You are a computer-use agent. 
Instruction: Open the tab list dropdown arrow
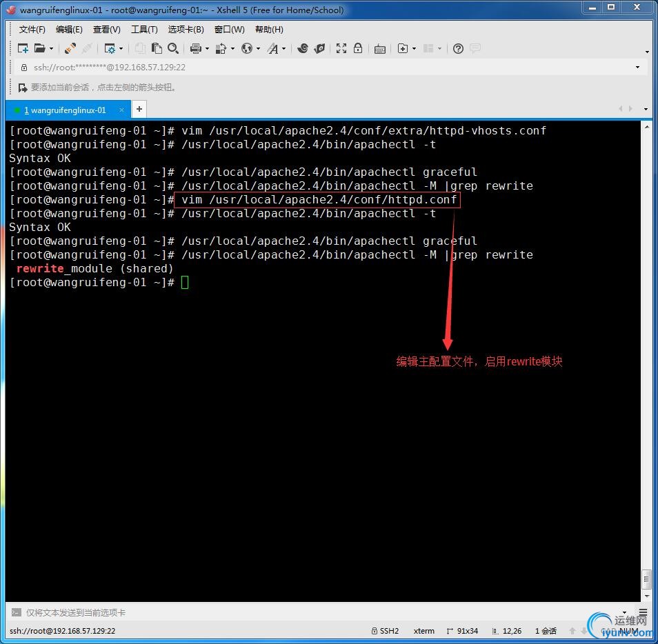pyautogui.click(x=646, y=109)
